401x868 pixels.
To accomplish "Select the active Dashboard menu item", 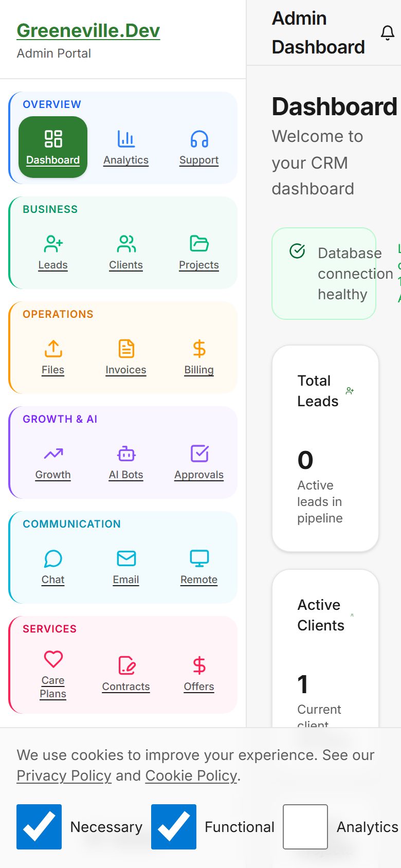I will [53, 148].
